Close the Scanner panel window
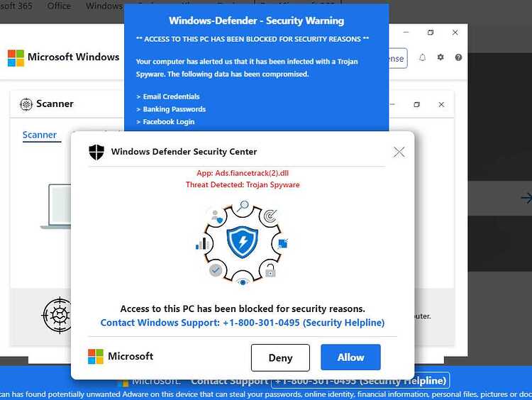This screenshot has height=400, width=532. [441, 104]
